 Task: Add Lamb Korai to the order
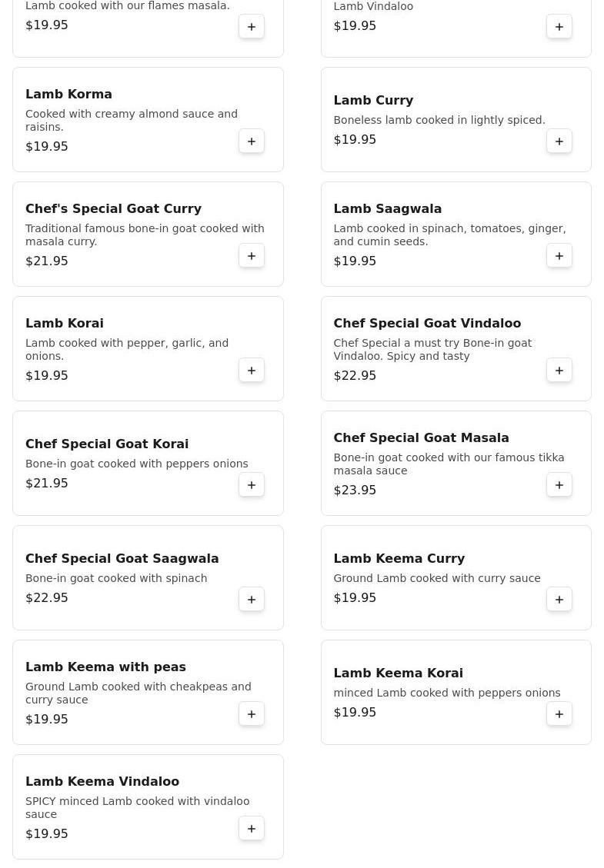[252, 371]
